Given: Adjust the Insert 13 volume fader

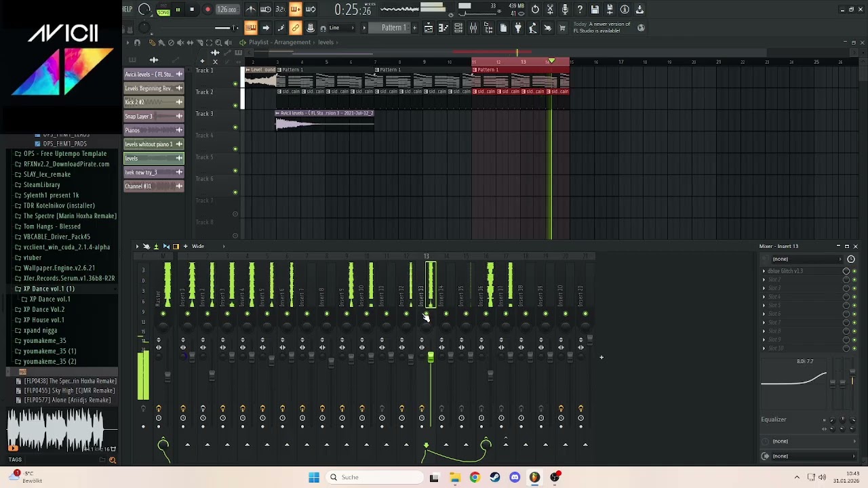Looking at the screenshot, I should (431, 358).
